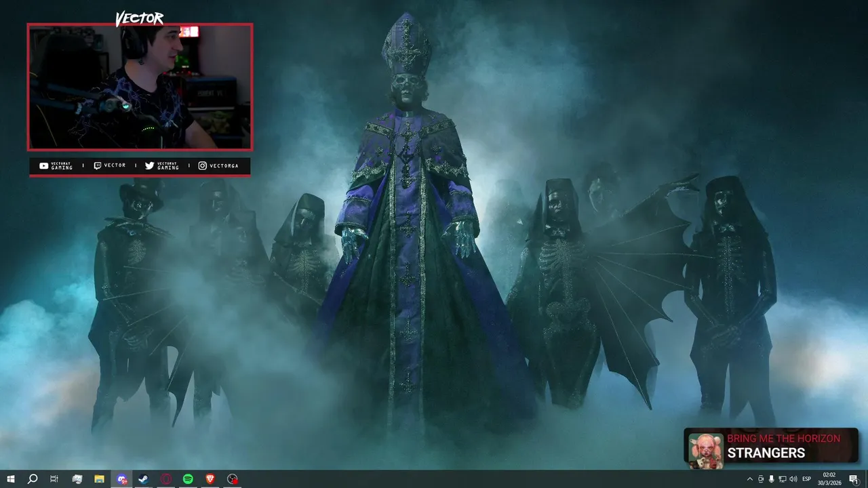Open the clock showing 02:02
The width and height of the screenshot is (868, 488).
click(x=830, y=479)
